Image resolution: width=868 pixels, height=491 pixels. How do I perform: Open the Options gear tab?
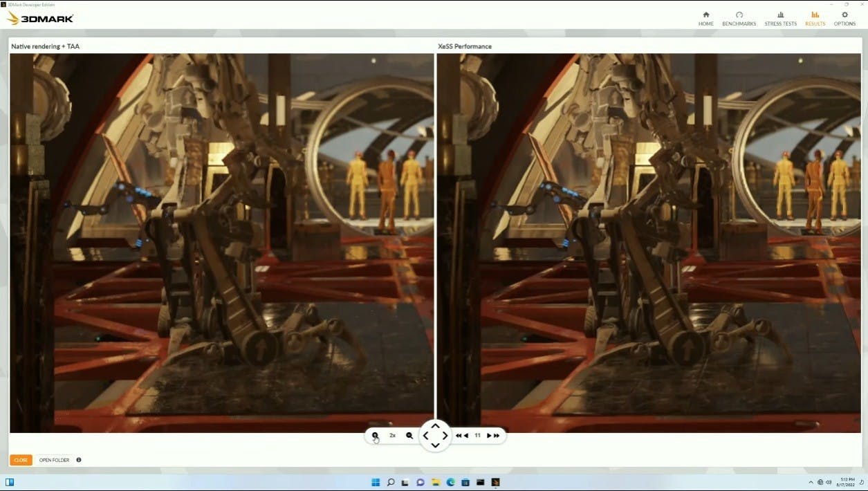coord(844,19)
